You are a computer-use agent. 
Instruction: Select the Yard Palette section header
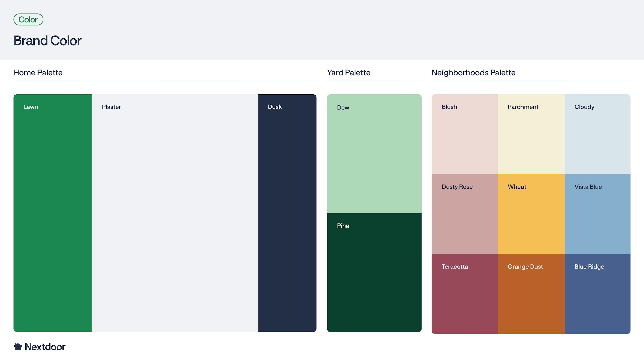(x=349, y=73)
